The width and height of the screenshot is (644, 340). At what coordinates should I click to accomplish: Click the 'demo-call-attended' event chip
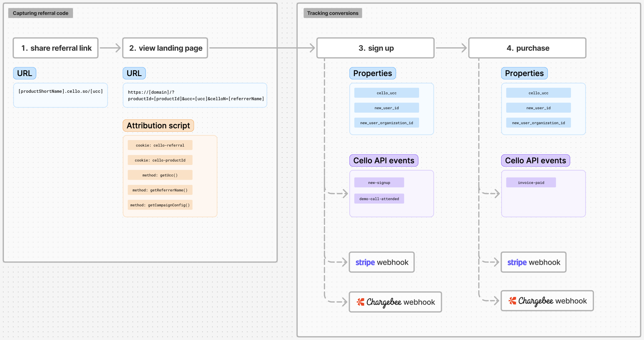[379, 199]
